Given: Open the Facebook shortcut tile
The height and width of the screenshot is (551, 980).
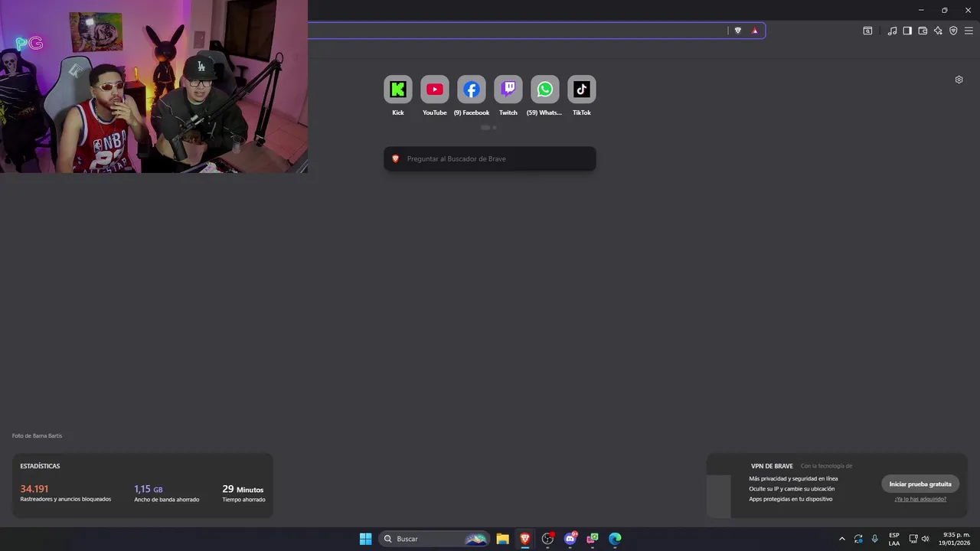Looking at the screenshot, I should coord(472,90).
